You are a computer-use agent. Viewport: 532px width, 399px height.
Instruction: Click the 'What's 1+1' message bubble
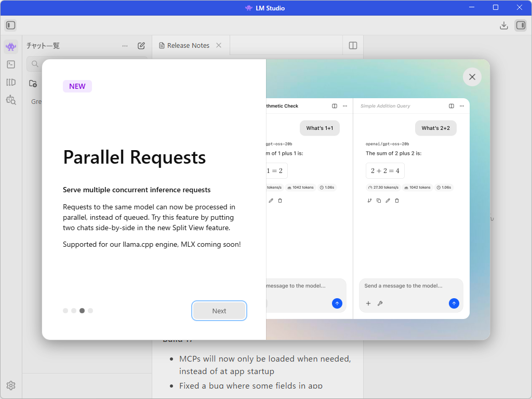coord(320,128)
